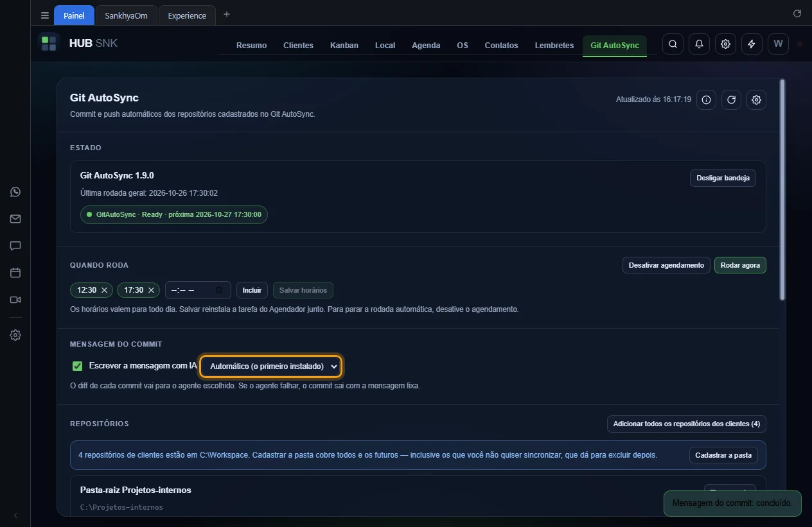Switch to the Experience tab

187,15
